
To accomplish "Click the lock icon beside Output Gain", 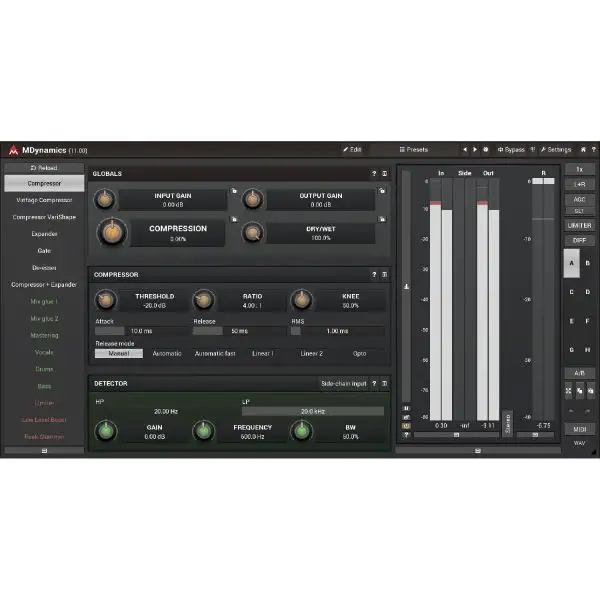I will coord(381,190).
